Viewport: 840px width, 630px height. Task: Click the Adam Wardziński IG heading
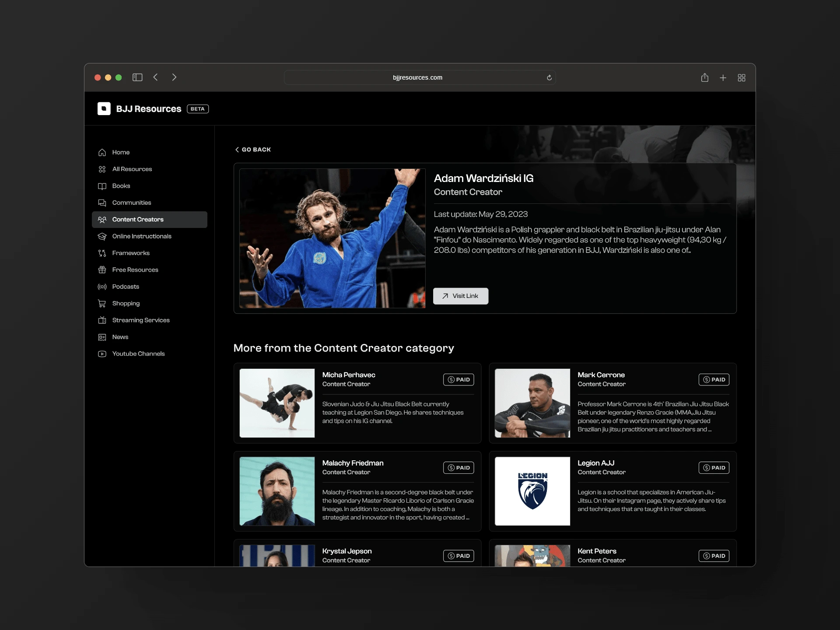tap(483, 178)
